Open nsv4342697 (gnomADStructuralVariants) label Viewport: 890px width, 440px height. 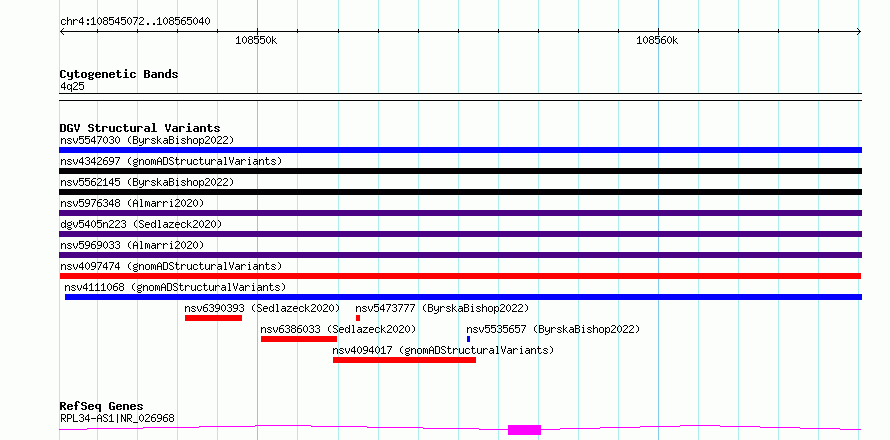(171, 161)
